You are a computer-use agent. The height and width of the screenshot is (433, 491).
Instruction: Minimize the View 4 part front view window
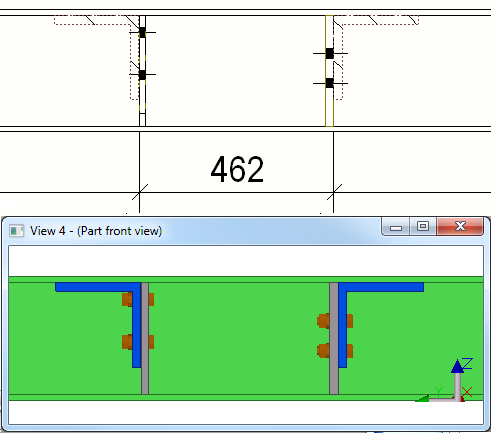[396, 227]
